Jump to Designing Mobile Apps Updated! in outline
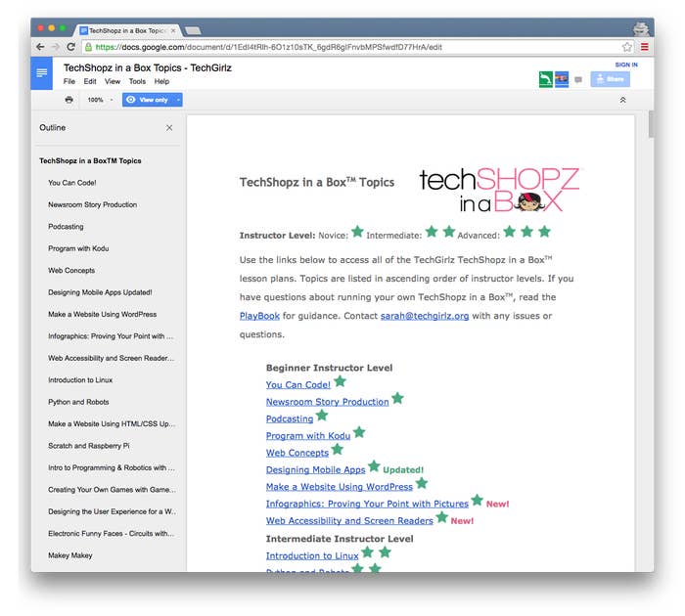The height and width of the screenshot is (616, 685). pos(100,292)
